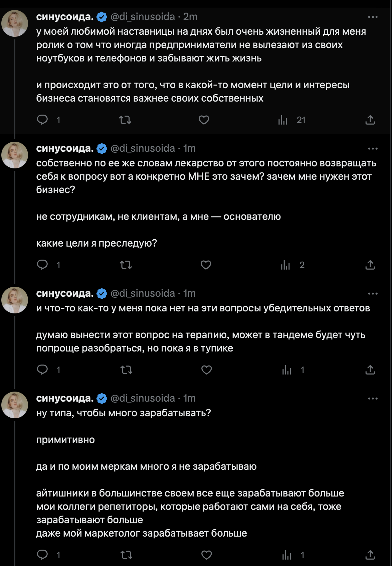Repost the tweet asking 'зачем мне нужен этот бизнес?'

click(x=126, y=265)
